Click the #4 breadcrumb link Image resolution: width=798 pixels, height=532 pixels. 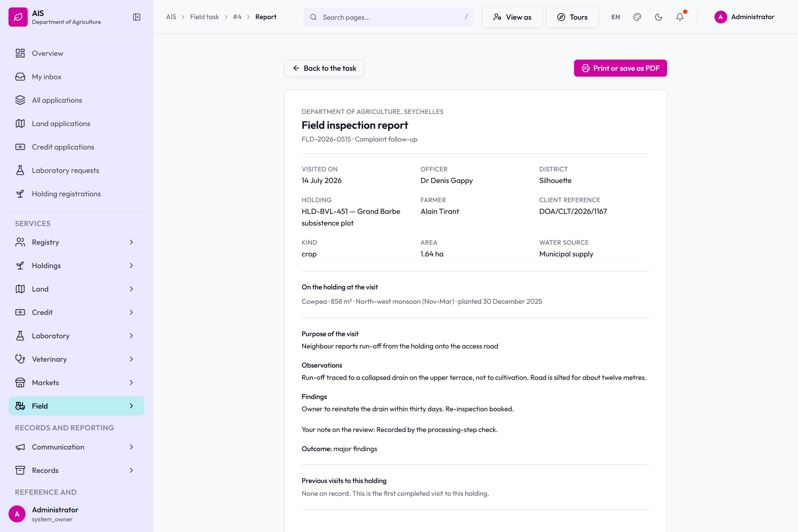237,17
